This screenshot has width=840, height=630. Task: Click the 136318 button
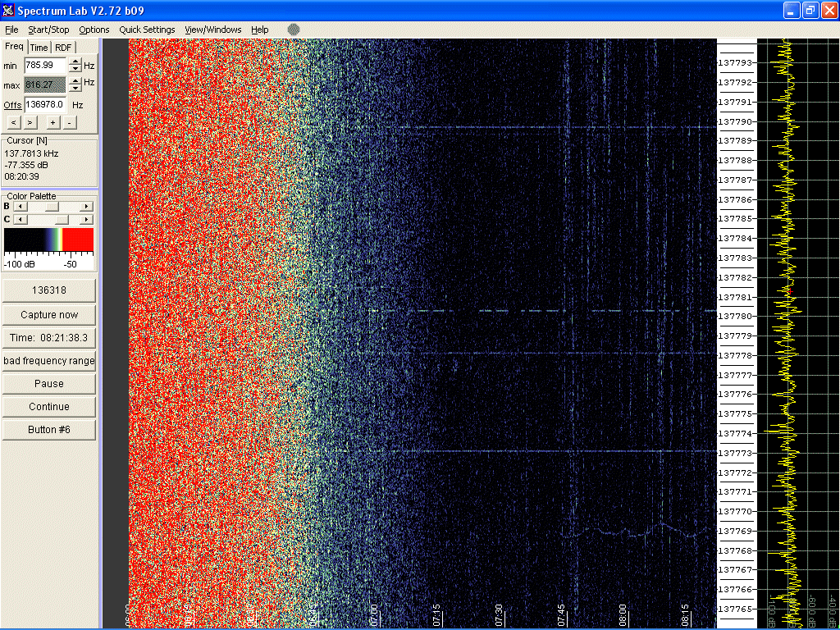pos(49,290)
